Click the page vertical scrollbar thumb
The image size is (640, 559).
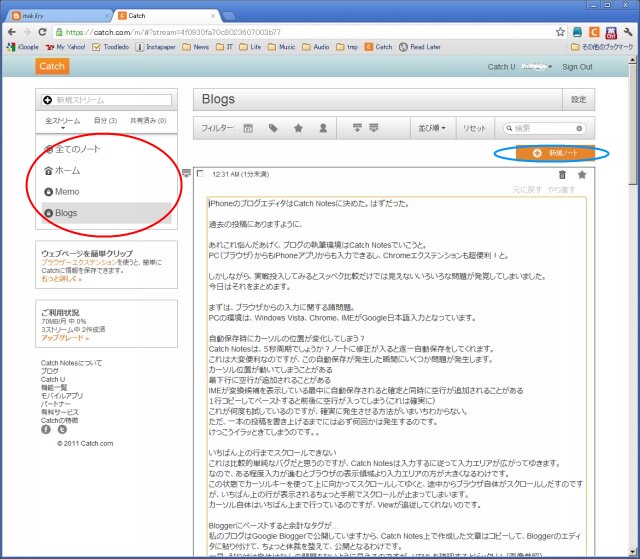(x=633, y=124)
